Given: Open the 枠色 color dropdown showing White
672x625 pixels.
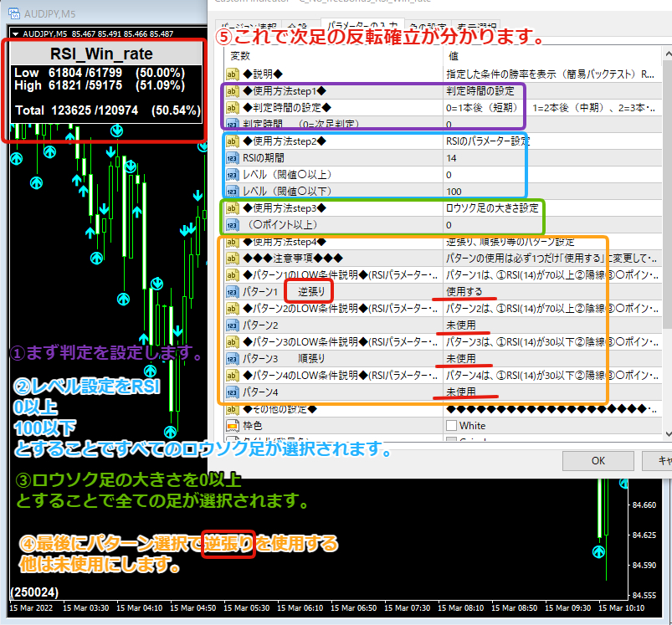Looking at the screenshot, I should coord(552,426).
